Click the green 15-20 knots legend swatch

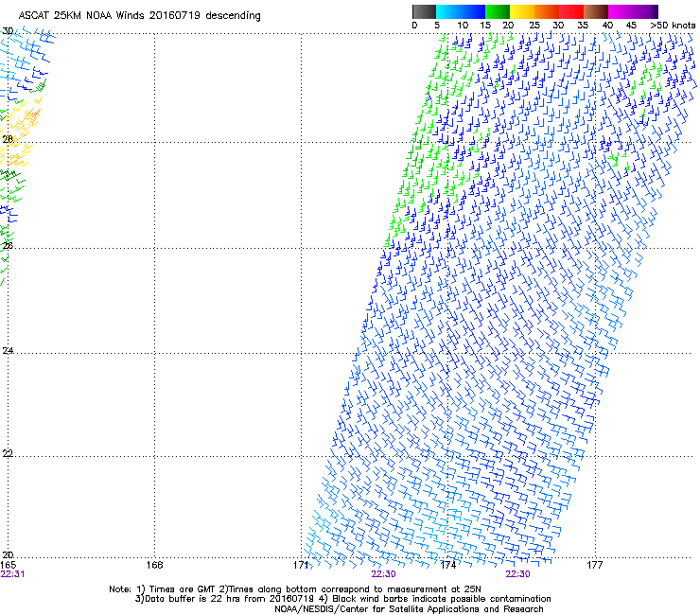(x=498, y=11)
